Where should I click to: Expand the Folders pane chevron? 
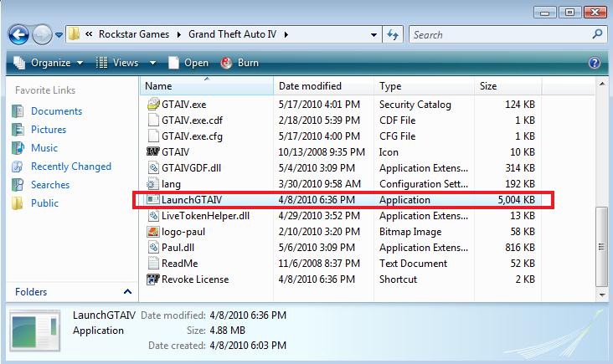[127, 292]
